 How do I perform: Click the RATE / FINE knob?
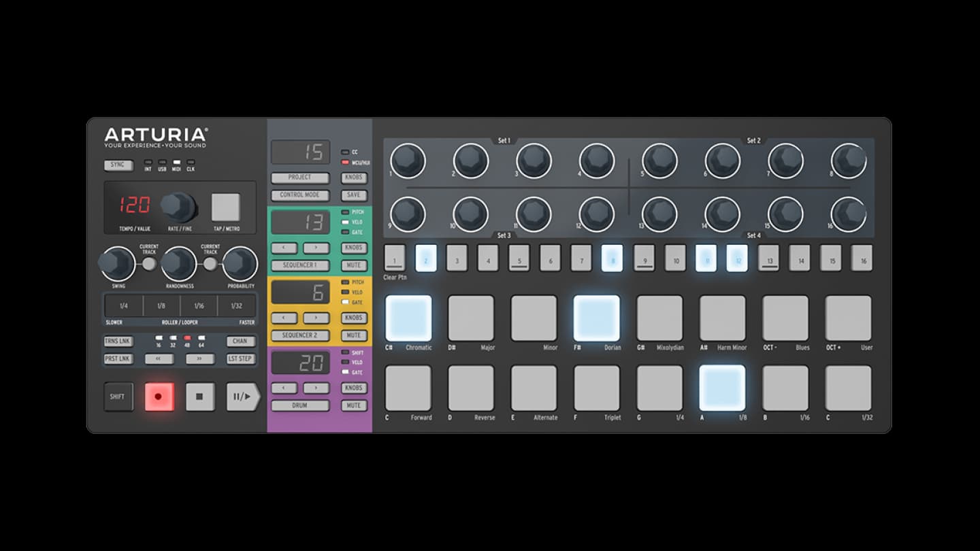point(179,207)
